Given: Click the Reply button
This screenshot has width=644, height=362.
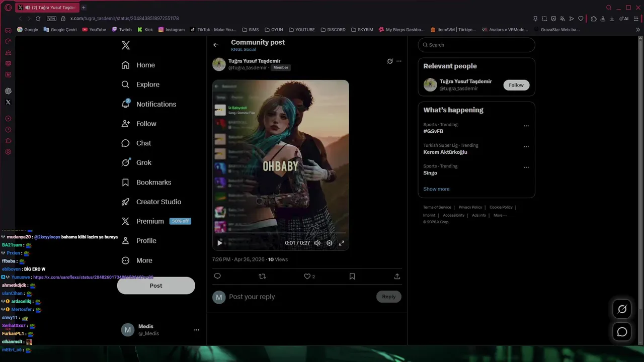Looking at the screenshot, I should pos(389,297).
